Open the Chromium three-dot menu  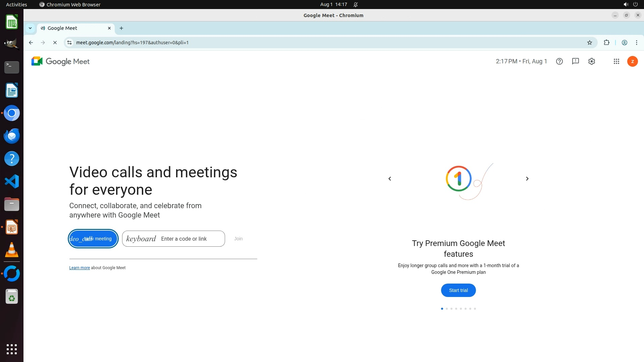(x=636, y=43)
